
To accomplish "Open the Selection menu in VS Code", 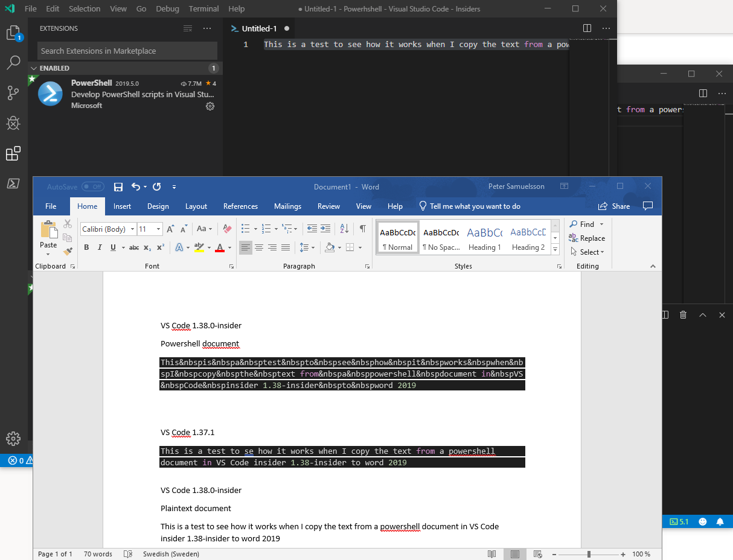I will coord(85,8).
